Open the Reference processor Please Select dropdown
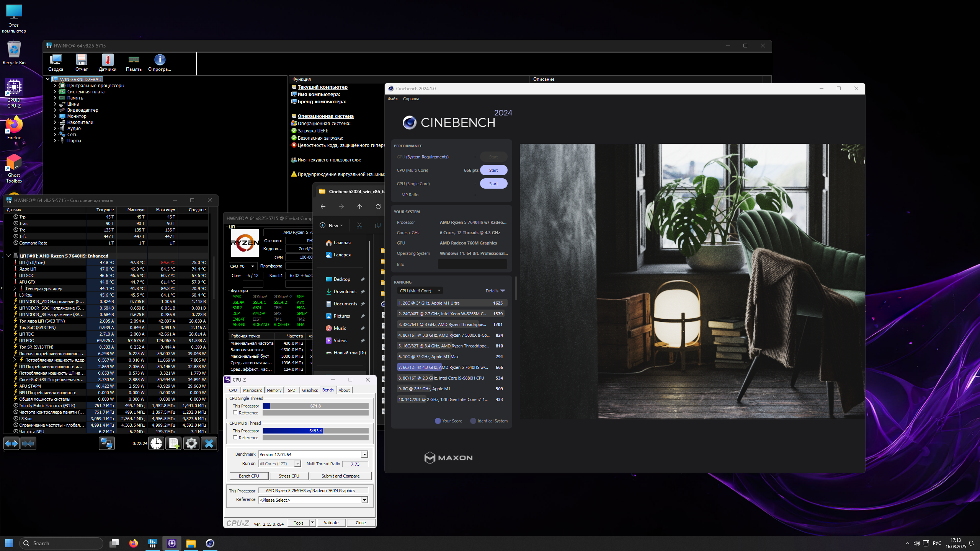 [x=364, y=500]
